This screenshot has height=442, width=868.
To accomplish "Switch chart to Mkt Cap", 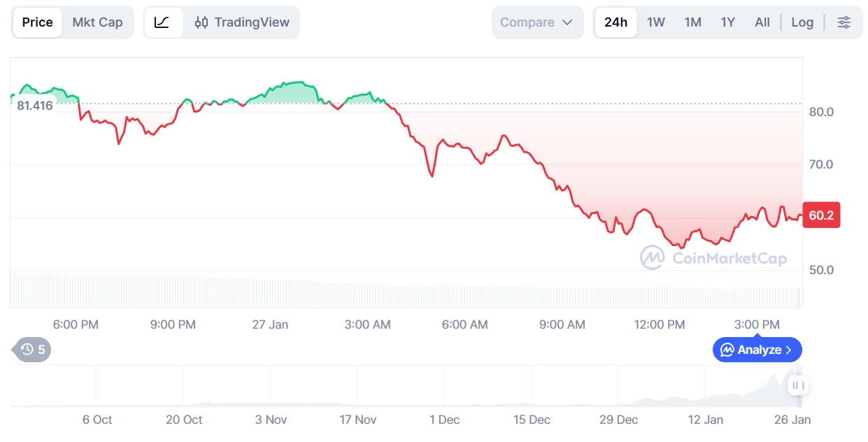I will pos(97,22).
